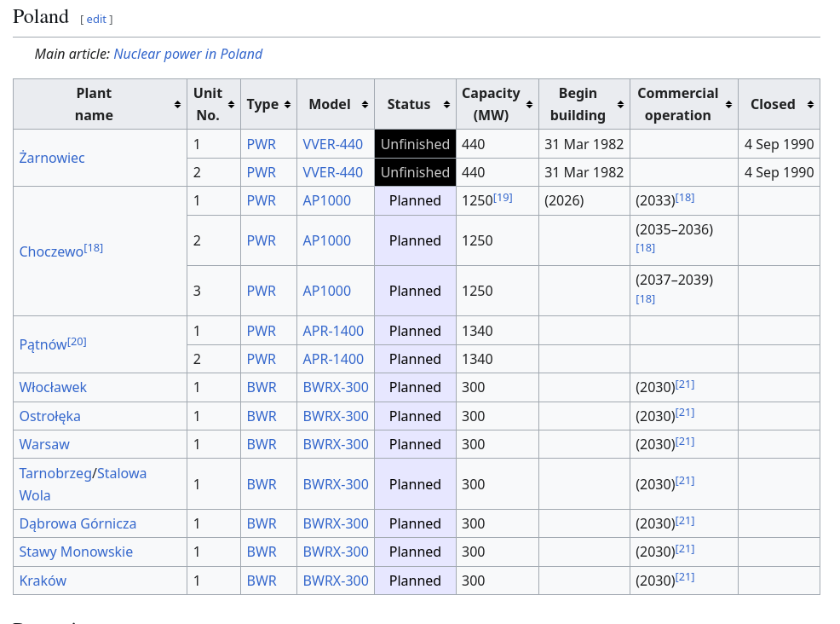The width and height of the screenshot is (840, 624).
Task: Select the (2026) begin building cell
Action: click(584, 201)
